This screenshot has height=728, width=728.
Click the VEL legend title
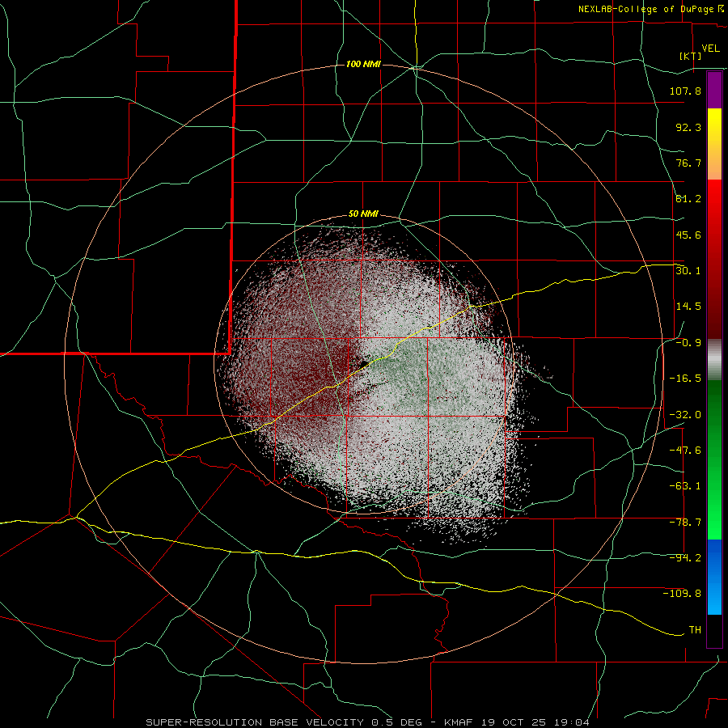pyautogui.click(x=710, y=49)
